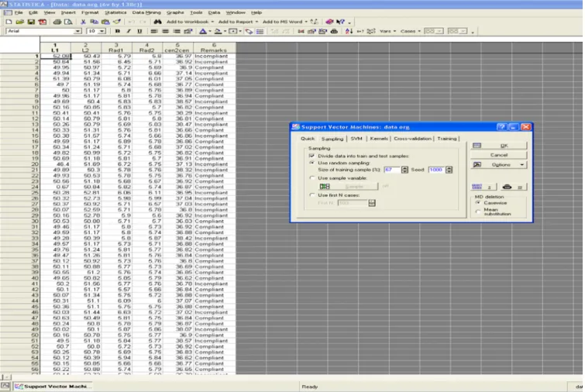This screenshot has width=585, height=392.
Task: Switch to the Quick tab
Action: 308,139
